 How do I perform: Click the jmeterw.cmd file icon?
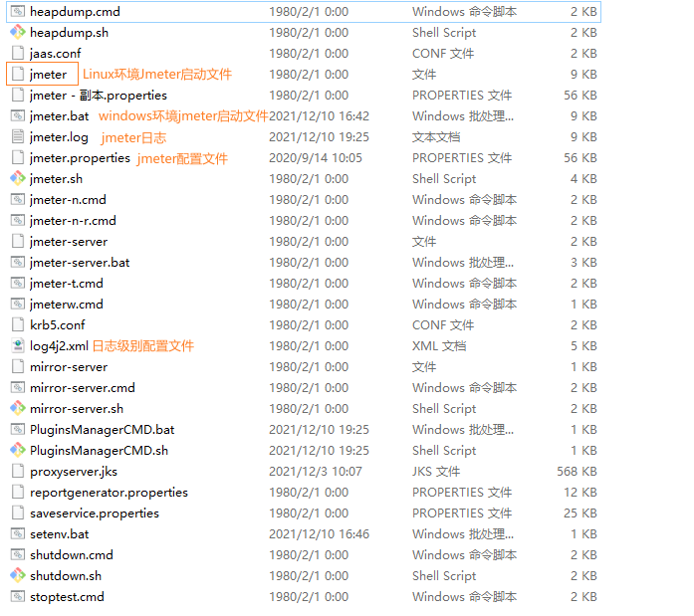pos(18,304)
